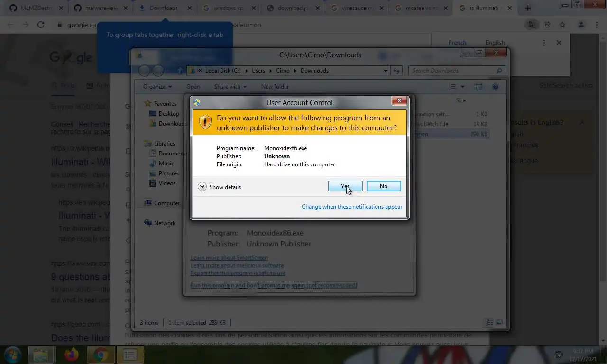607x364 pixels.
Task: Switch to mcafee vs Chrome tab
Action: coord(422,8)
